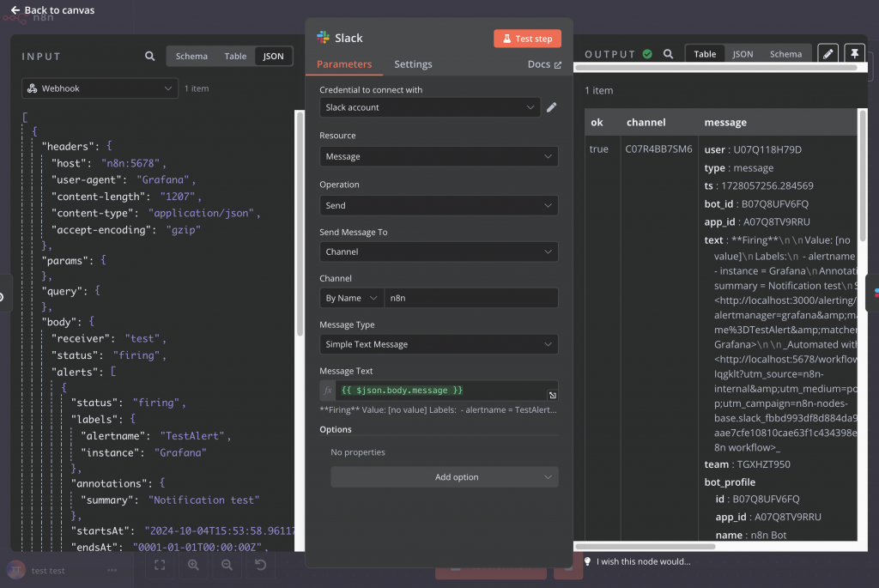The image size is (879, 588).
Task: Open the Add option dropdown
Action: tap(444, 477)
